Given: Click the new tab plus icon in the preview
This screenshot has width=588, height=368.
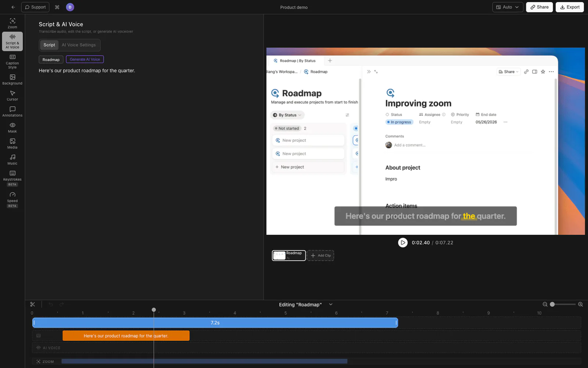Looking at the screenshot, I should 330,61.
